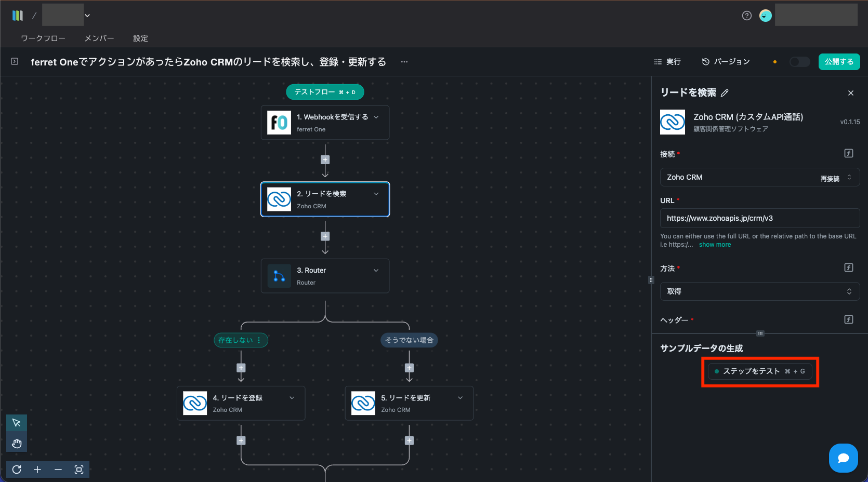Toggle dynamic value for 方法 field
868x482 pixels.
tap(848, 267)
